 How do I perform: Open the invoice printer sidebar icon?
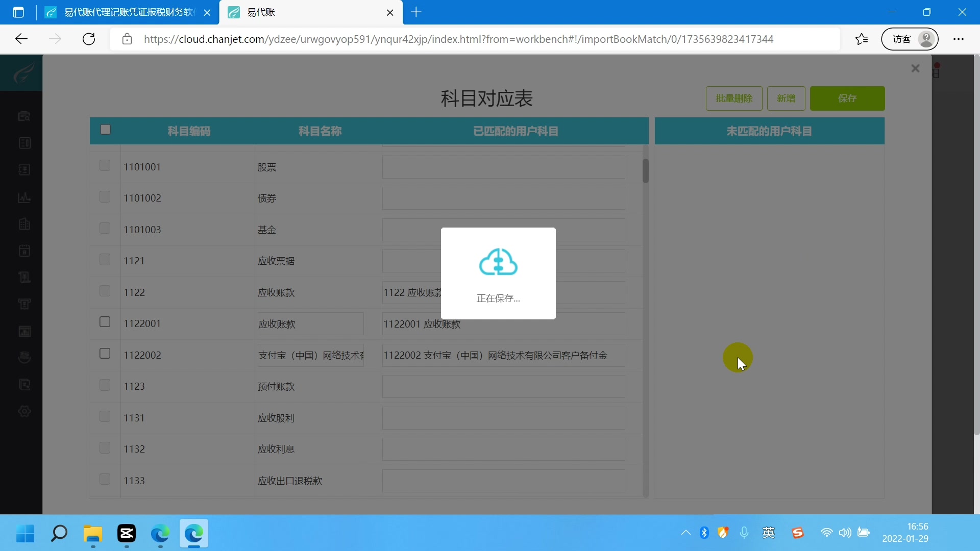tap(24, 304)
